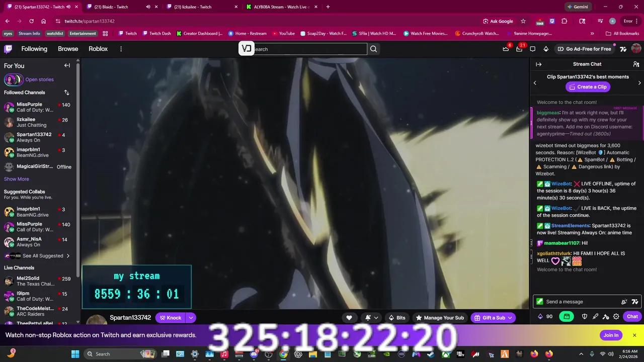Viewport: 644px width, 362px height.
Task: Follow heart button under the stream
Action: [349, 318]
